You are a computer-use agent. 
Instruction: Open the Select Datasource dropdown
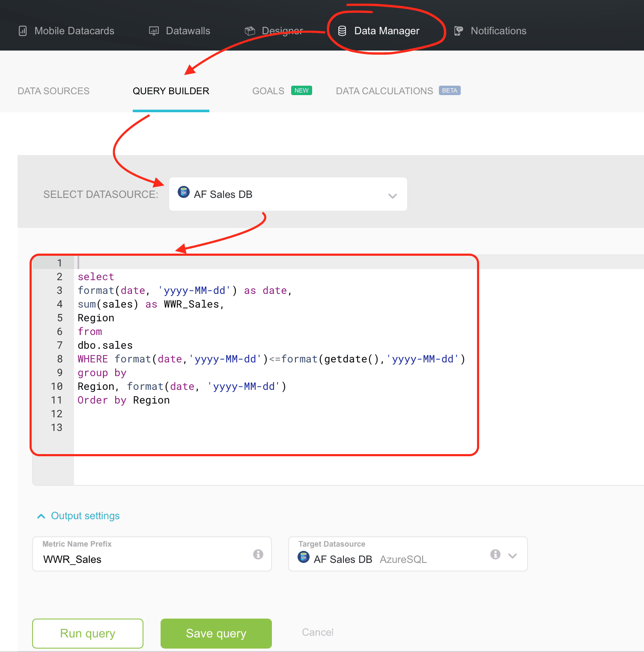click(288, 194)
